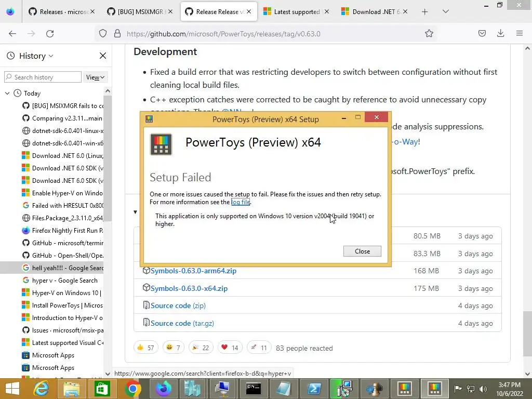Download Source code (zip)
The height and width of the screenshot is (399, 532).
[178, 305]
